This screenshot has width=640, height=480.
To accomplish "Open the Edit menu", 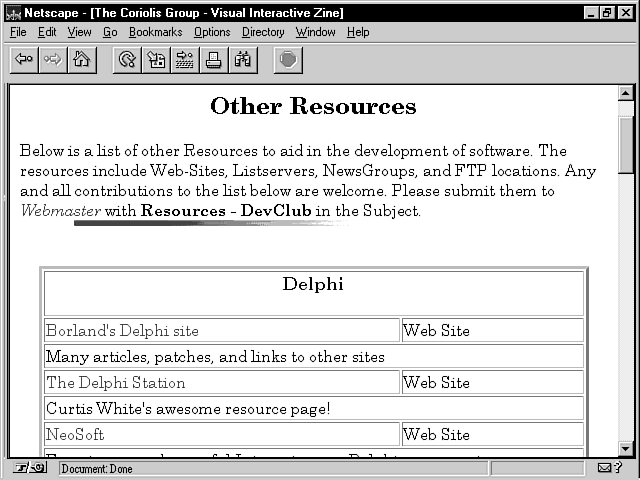I will pyautogui.click(x=47, y=32).
